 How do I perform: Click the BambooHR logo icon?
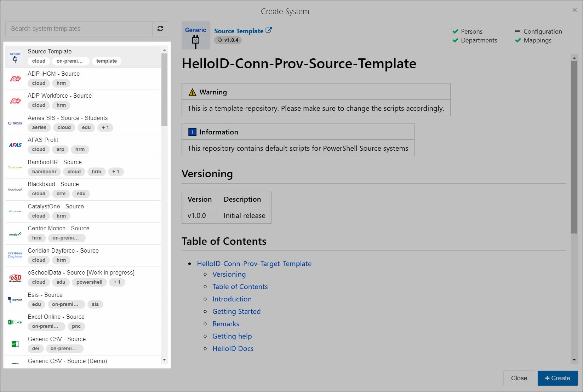click(x=15, y=167)
